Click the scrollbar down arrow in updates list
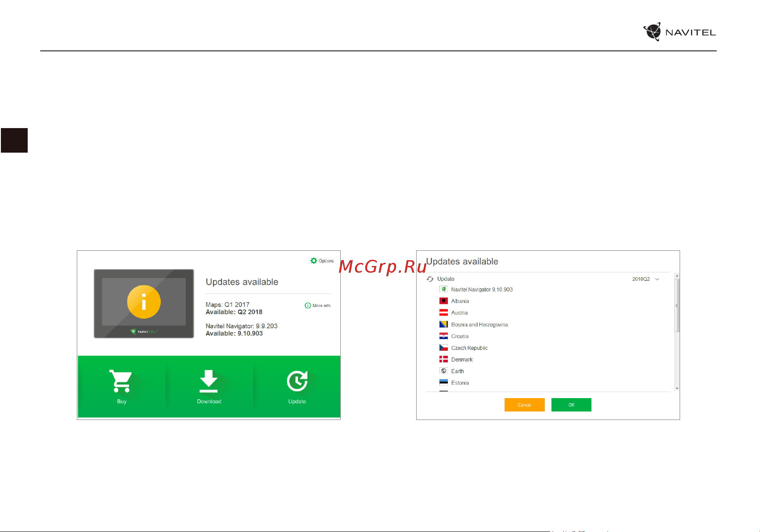 (x=677, y=388)
